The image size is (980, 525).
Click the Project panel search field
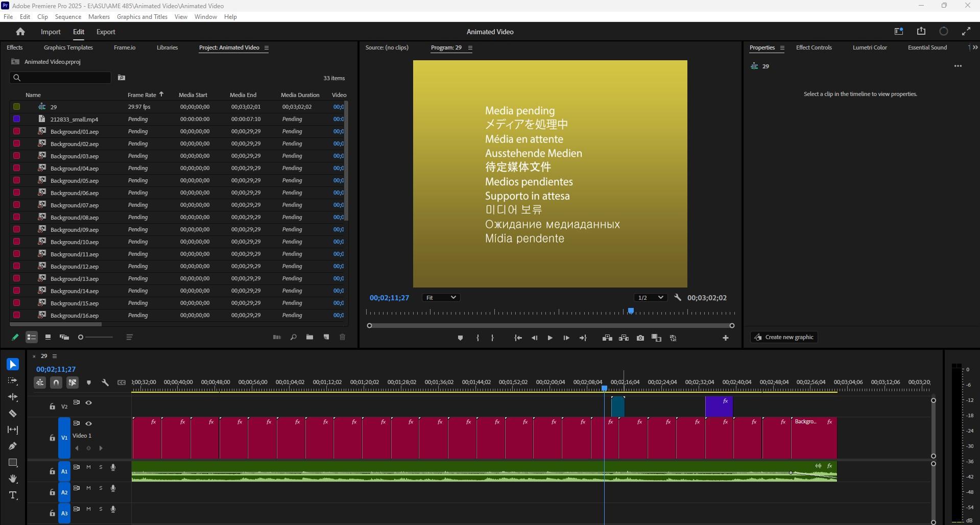point(60,78)
